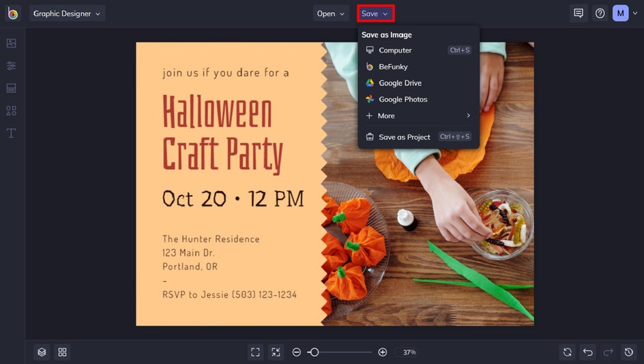Expand the account menu chevron

pos(635,14)
